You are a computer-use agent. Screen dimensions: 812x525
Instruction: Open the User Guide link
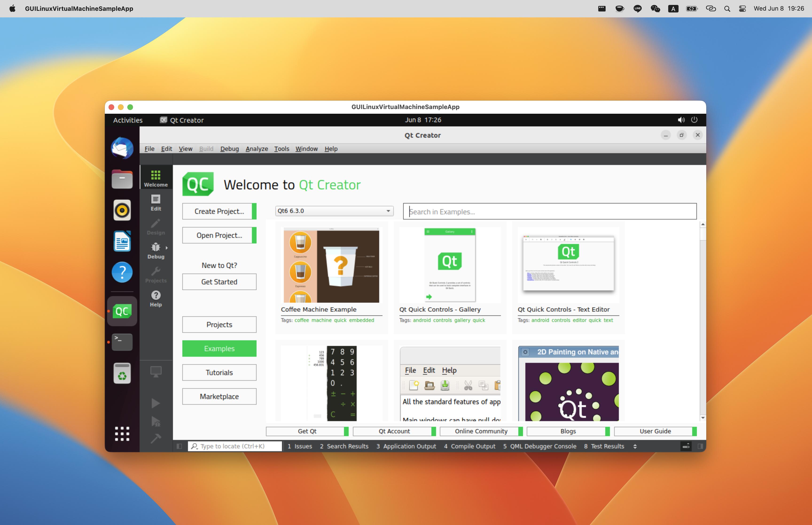(x=655, y=431)
